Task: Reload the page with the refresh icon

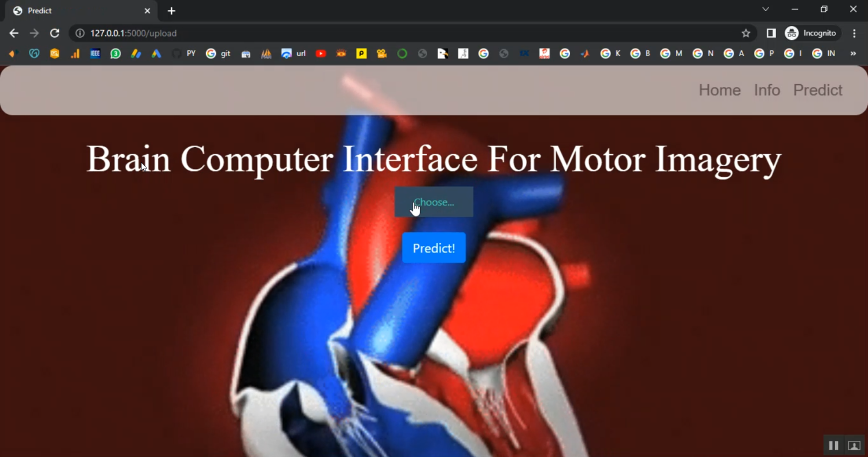Action: (54, 33)
